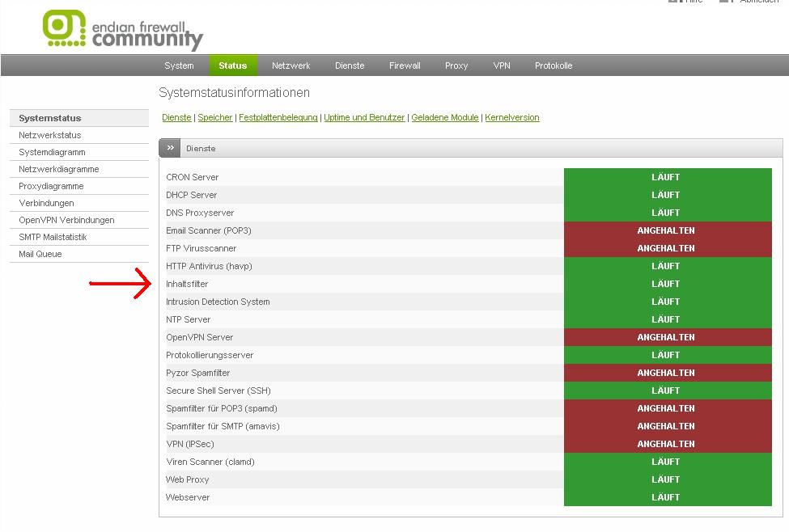Open the VPN menu

click(502, 65)
